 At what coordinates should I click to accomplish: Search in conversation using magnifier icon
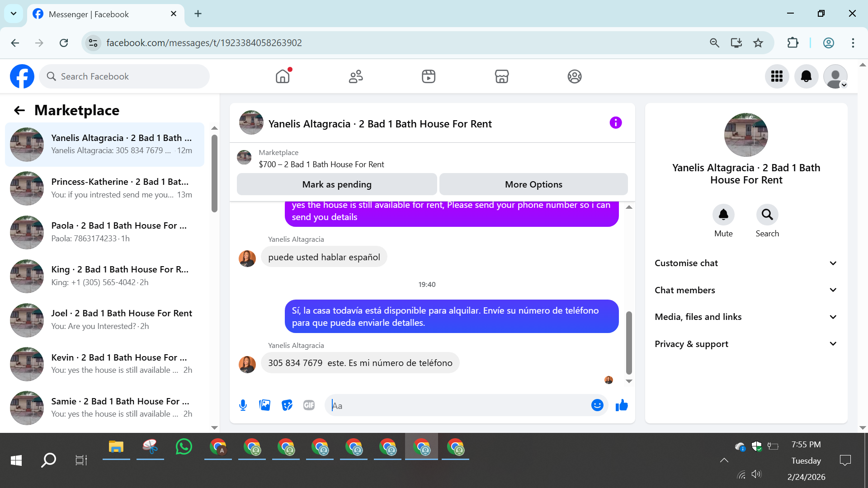(767, 215)
